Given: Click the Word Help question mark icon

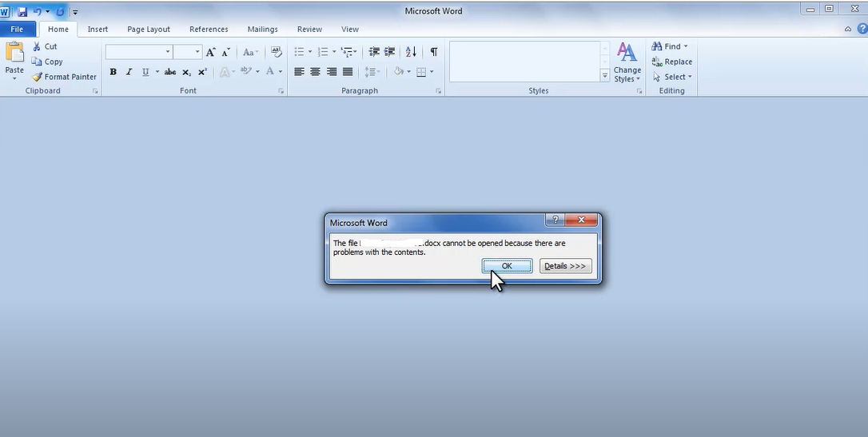Looking at the screenshot, I should click(862, 29).
